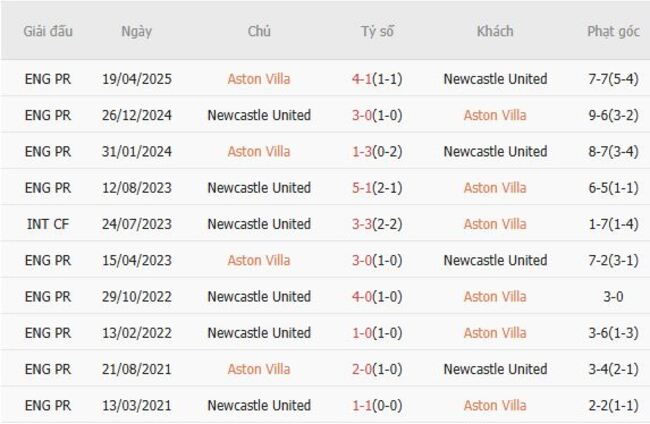Click the 7-7(5-4) corner stats cell
Image resolution: width=650 pixels, height=424 pixels.
pos(613,79)
